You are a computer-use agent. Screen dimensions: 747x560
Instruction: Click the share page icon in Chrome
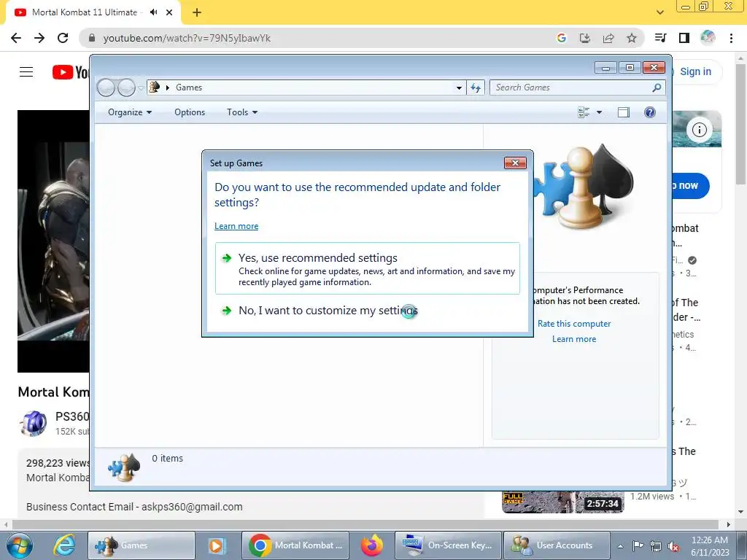(x=608, y=38)
